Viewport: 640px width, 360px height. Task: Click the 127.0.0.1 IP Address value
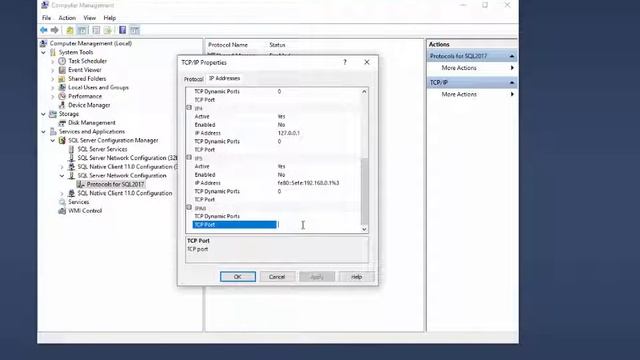(289, 133)
